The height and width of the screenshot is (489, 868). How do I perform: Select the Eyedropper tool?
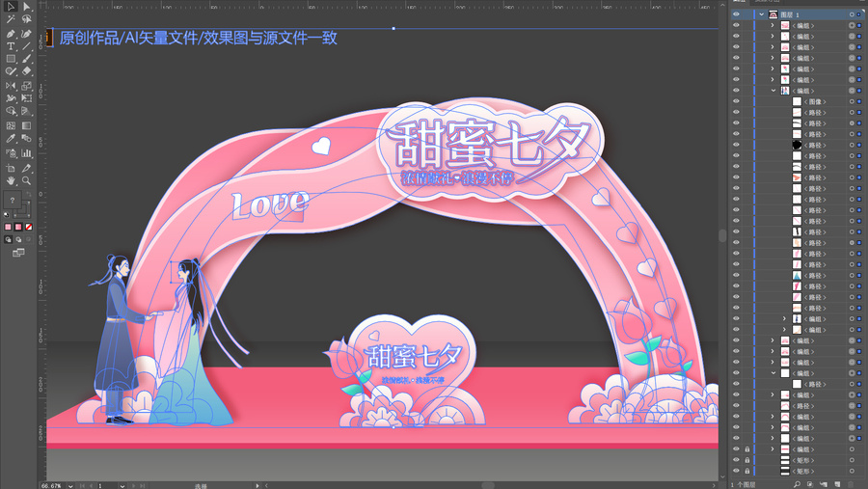click(x=11, y=139)
